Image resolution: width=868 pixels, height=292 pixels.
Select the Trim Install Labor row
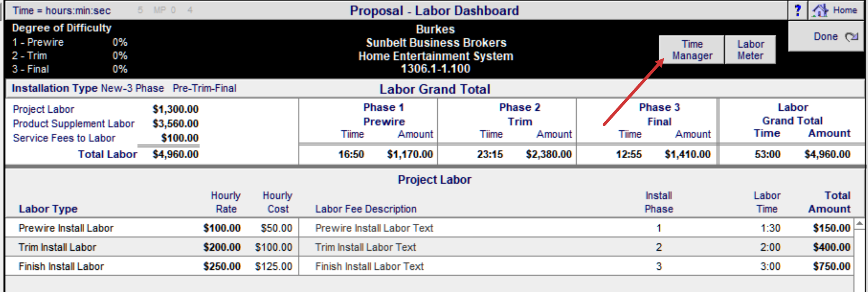[x=57, y=247]
